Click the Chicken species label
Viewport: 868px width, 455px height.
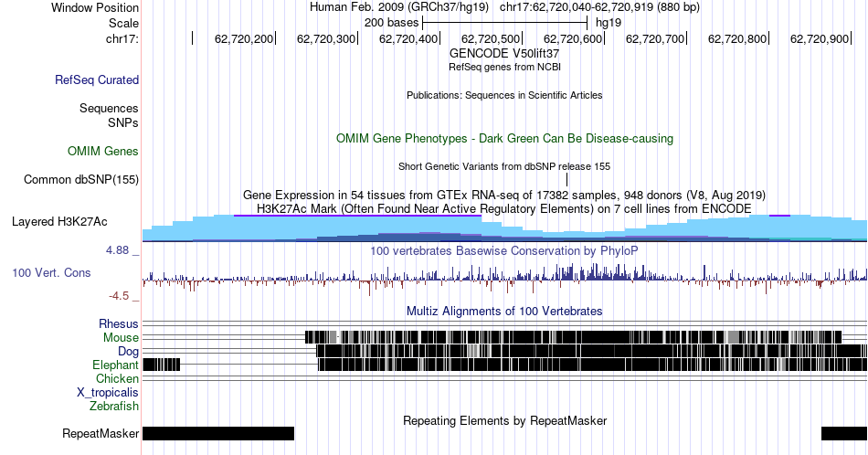pos(117,378)
